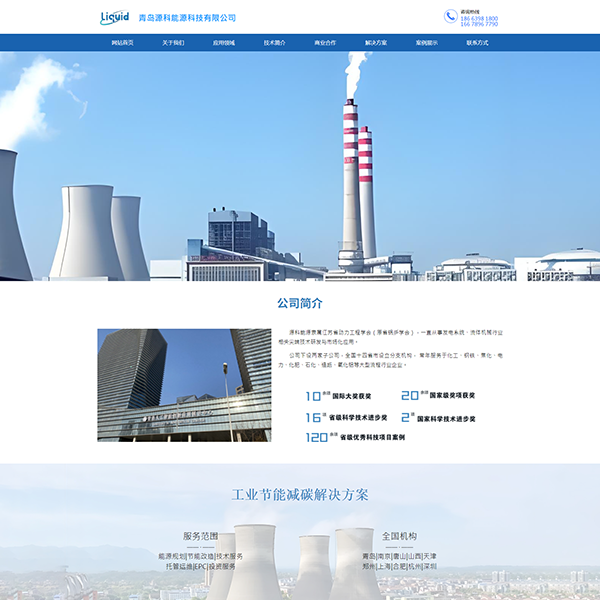The height and width of the screenshot is (600, 600).
Task: Click 解决方案 in the navigation bar
Action: tap(376, 43)
